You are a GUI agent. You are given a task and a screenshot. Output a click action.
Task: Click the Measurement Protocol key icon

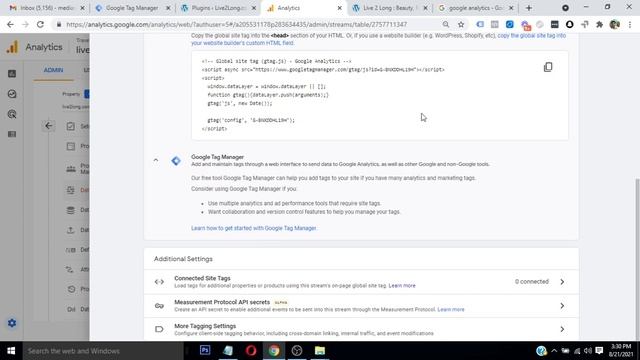(x=159, y=306)
